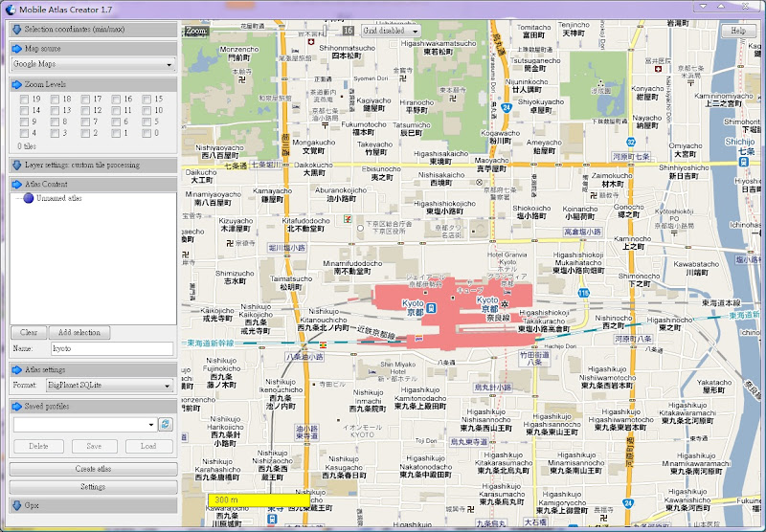The width and height of the screenshot is (766, 532).
Task: Check zoom level 16
Action: point(116,100)
